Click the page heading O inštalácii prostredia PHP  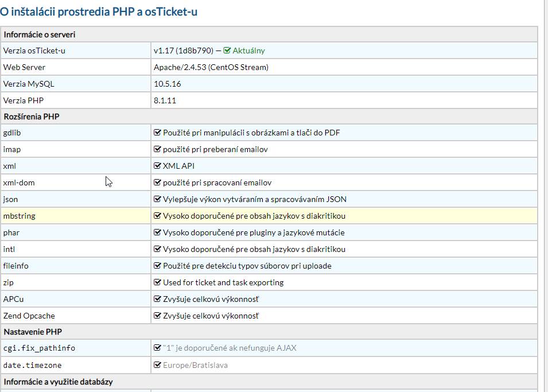[99, 11]
